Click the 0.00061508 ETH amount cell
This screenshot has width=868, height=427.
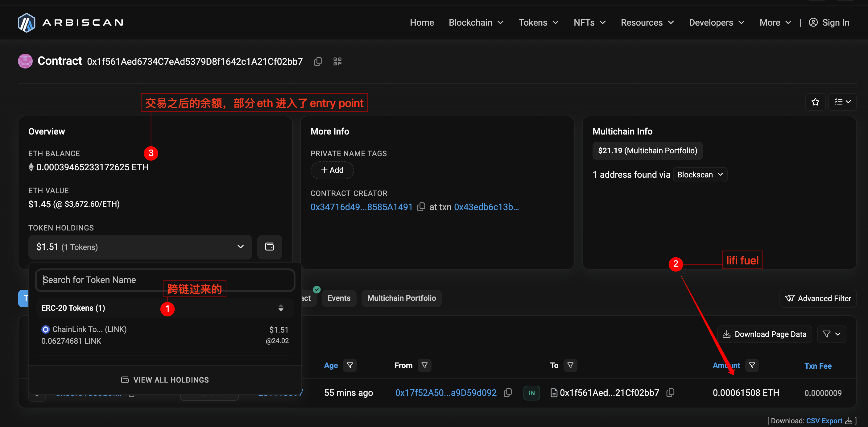pos(746,393)
